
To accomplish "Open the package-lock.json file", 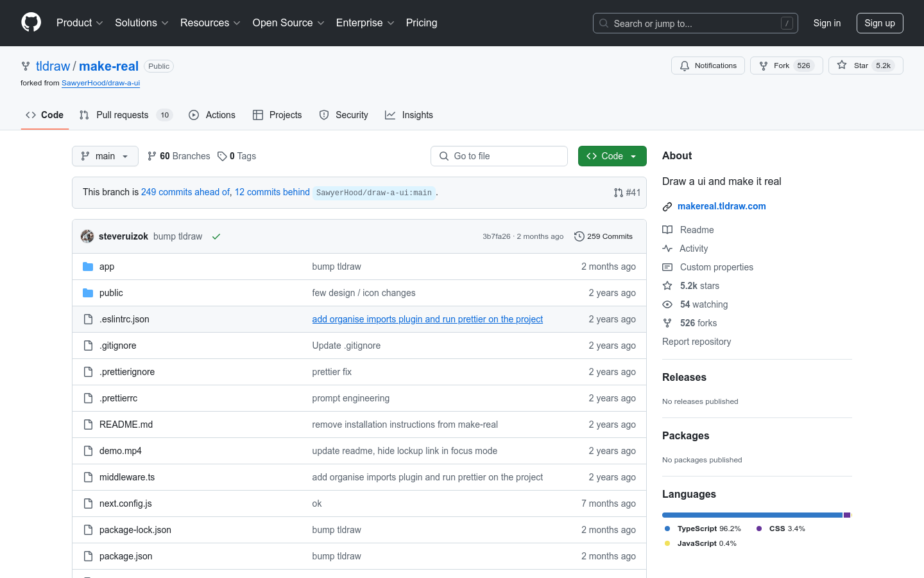I will [x=135, y=530].
